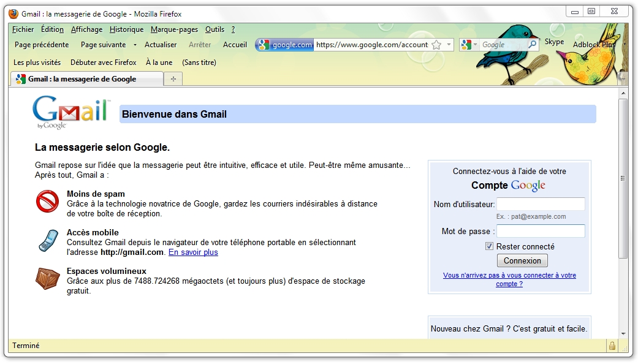
Task: Open the ? help menu
Action: 233,29
